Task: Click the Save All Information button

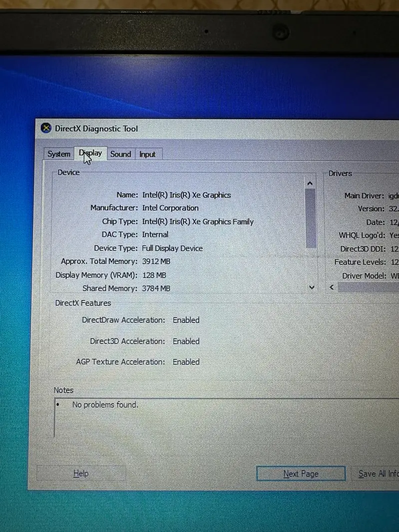Action: pyautogui.click(x=379, y=474)
